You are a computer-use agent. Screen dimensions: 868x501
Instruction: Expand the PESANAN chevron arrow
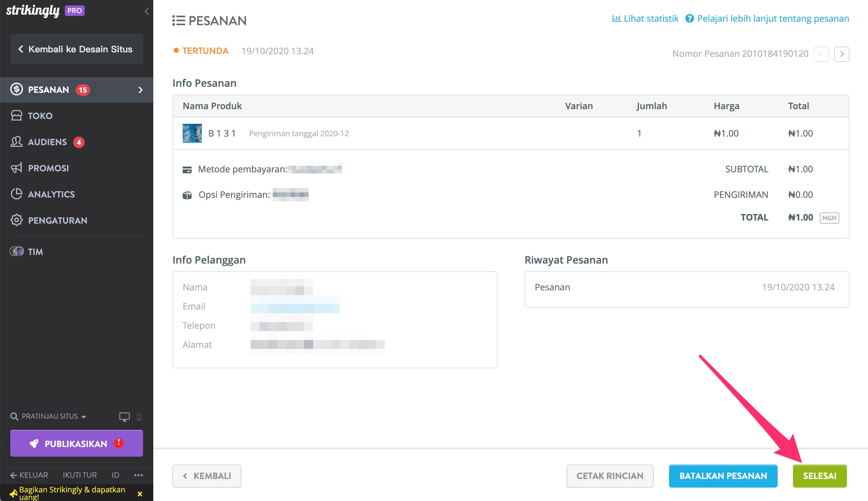[141, 90]
